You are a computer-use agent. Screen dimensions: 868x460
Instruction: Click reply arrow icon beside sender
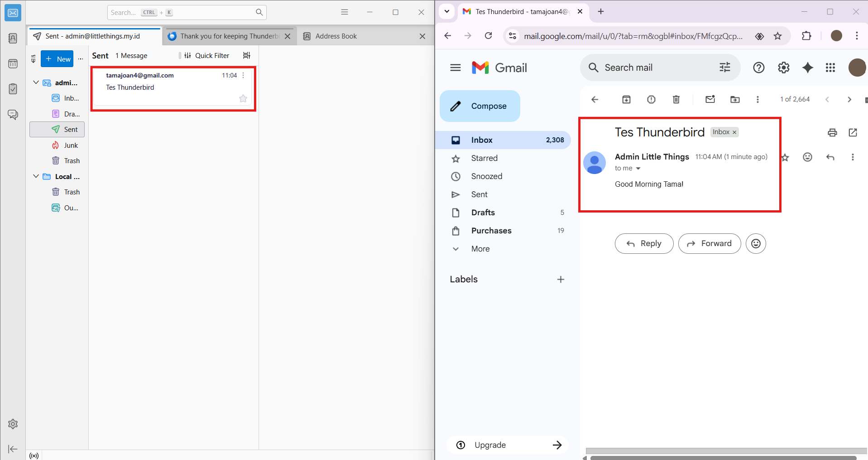click(x=830, y=157)
